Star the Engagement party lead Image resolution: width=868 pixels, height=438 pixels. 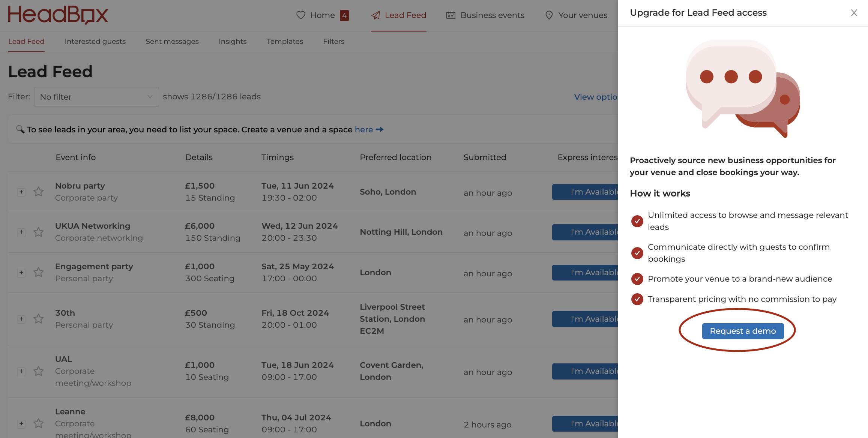coord(38,272)
